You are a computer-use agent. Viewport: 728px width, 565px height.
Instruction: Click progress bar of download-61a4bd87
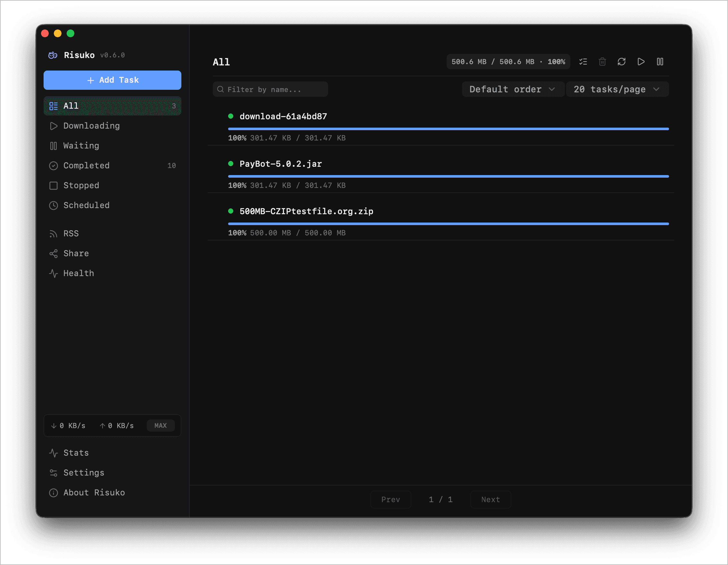pyautogui.click(x=448, y=129)
